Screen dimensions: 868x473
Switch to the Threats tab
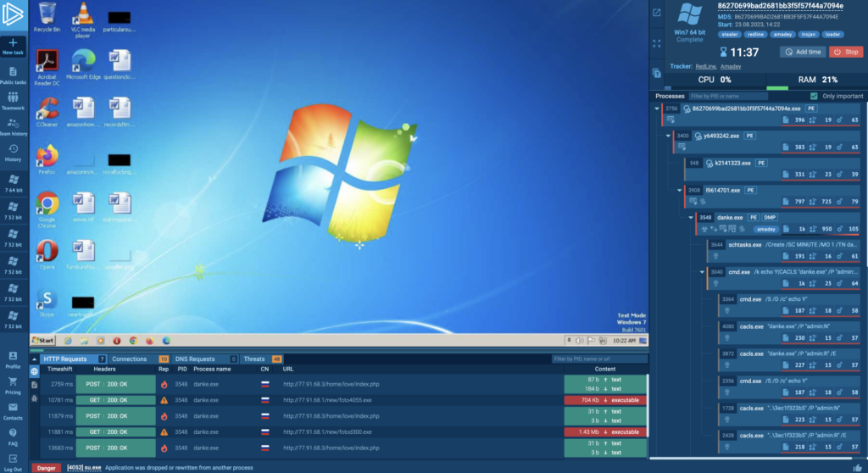(x=256, y=359)
